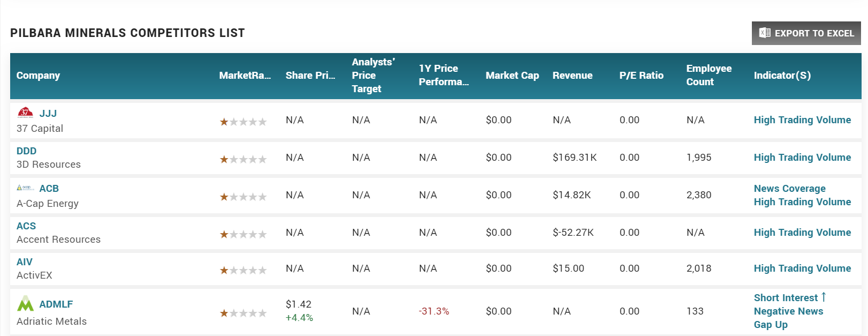Click the star rating for ActivEX
The image size is (868, 336).
(243, 270)
